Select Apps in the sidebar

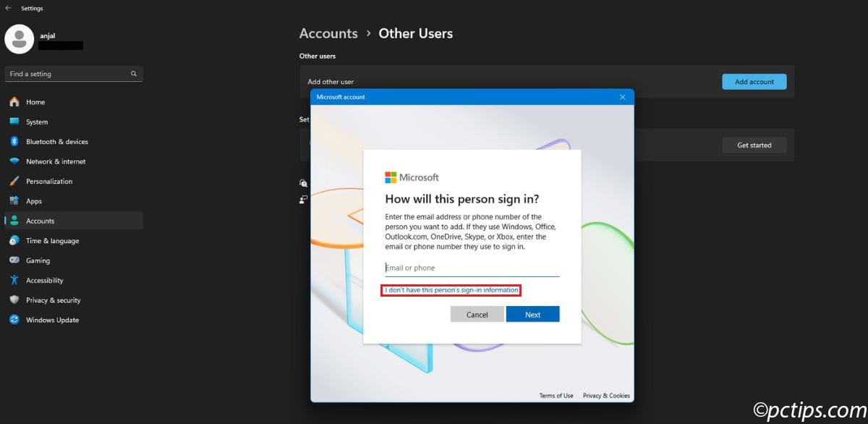(74, 201)
